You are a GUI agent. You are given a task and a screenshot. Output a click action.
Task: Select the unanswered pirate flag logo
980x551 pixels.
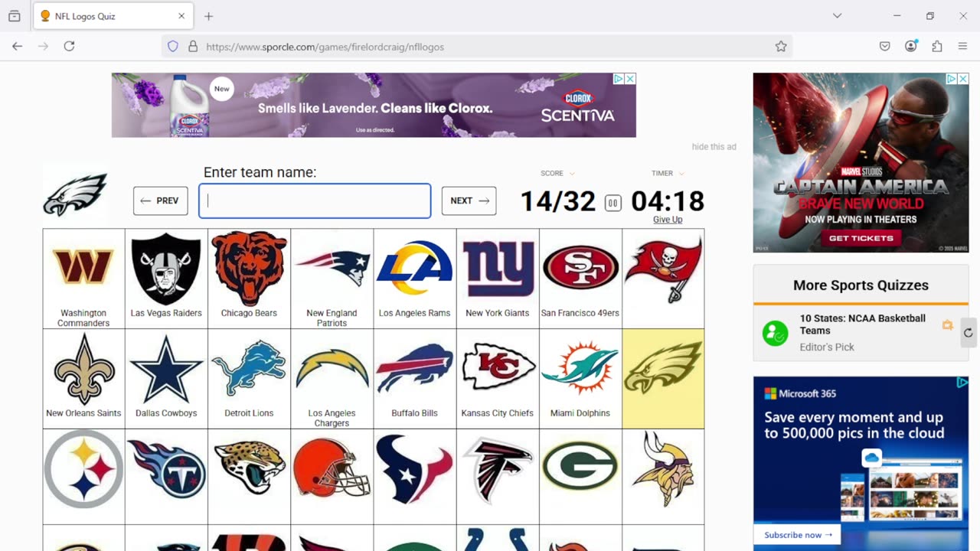[x=663, y=269]
